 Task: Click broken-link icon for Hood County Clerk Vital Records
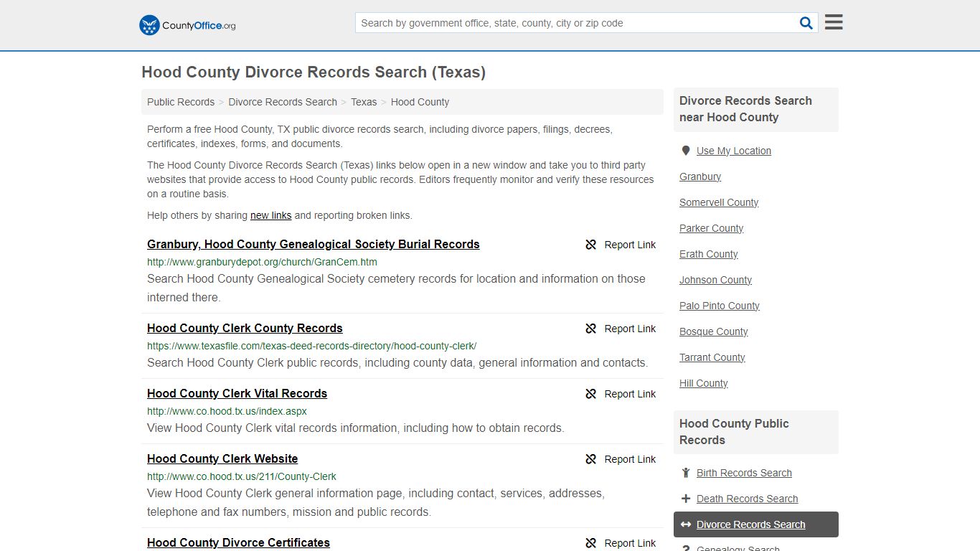pyautogui.click(x=591, y=394)
